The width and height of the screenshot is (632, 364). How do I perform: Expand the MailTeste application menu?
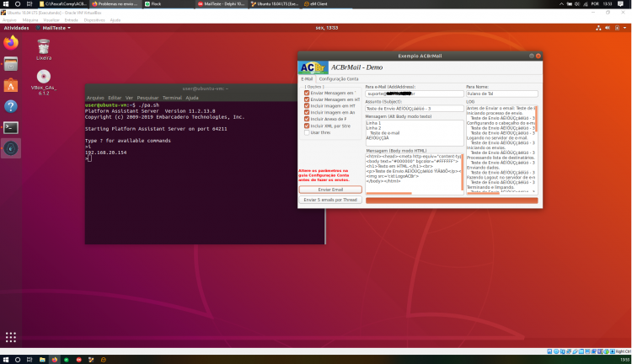pos(53,28)
